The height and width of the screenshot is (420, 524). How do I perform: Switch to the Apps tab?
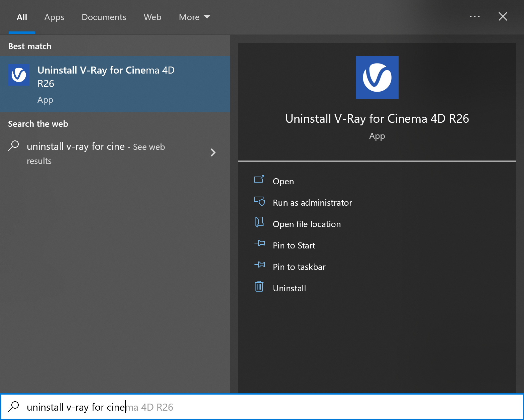click(x=54, y=17)
